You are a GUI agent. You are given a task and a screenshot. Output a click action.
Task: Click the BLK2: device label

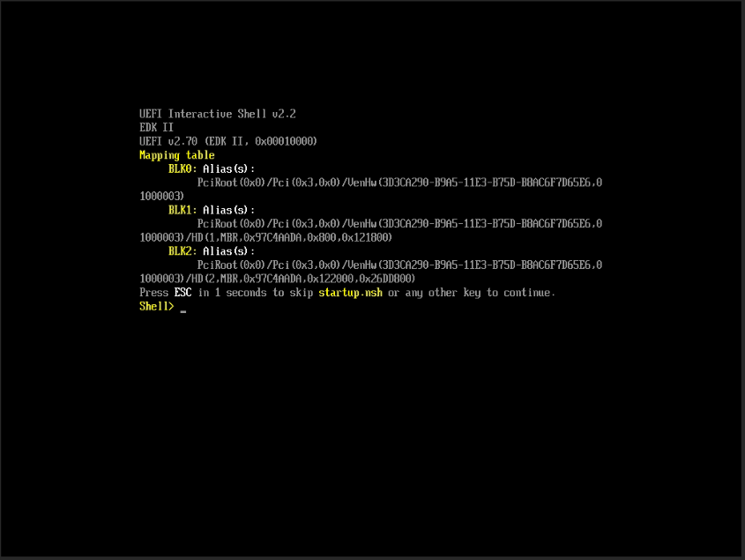click(x=183, y=251)
